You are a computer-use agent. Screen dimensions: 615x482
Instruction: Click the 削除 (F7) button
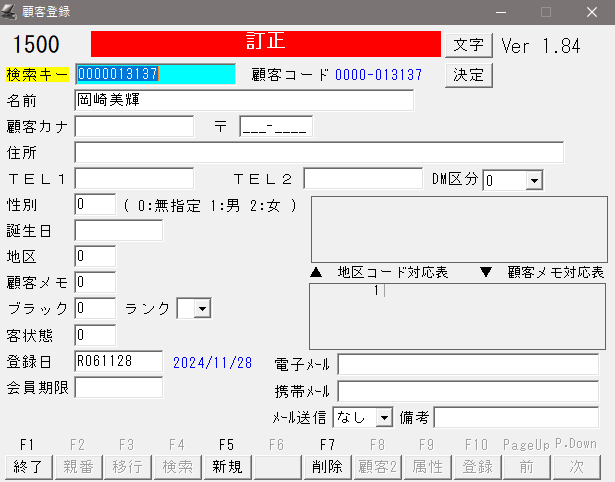(327, 466)
